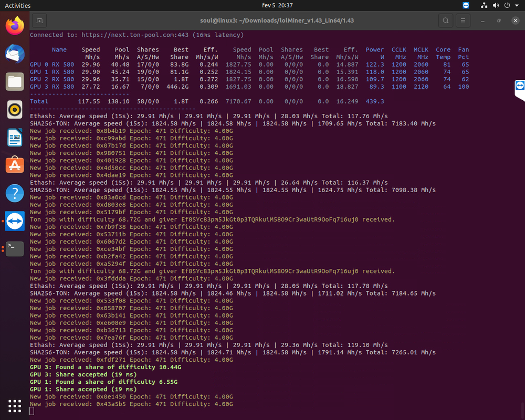
Task: Click the Power column header
Action: click(375, 53)
